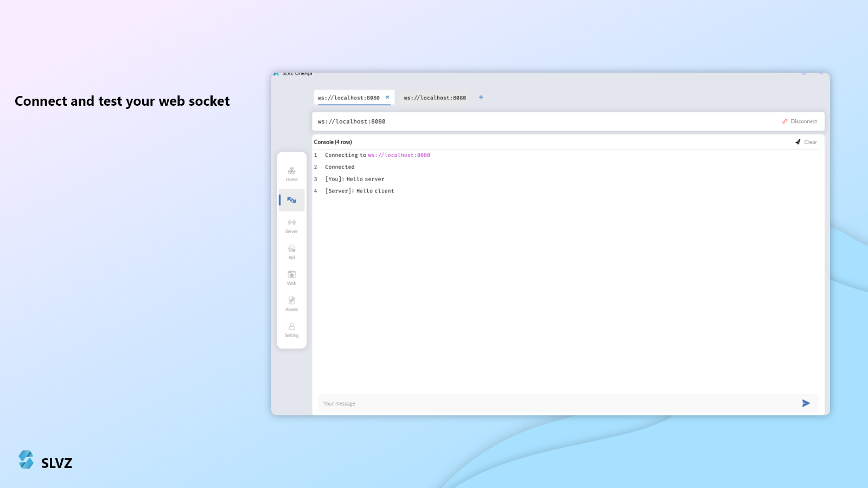Clear the console output
Screen dimensions: 868x488
pos(806,142)
